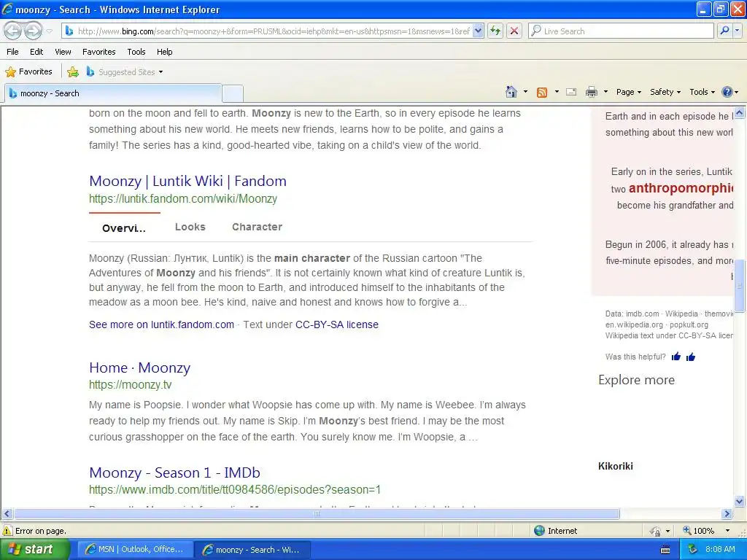Select the Character tab in Fandom result

click(258, 227)
